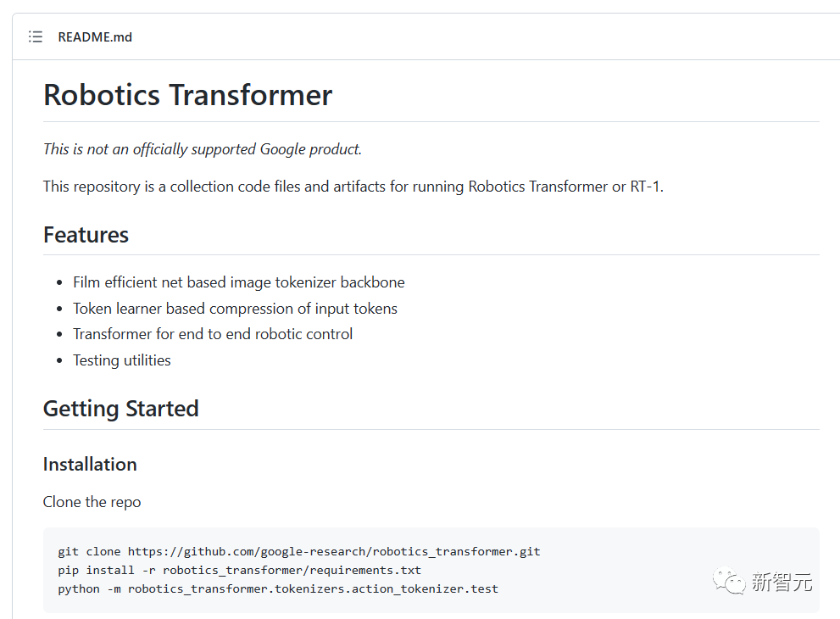Select the Token learner based compression bullet
The image size is (840, 619).
click(x=235, y=309)
